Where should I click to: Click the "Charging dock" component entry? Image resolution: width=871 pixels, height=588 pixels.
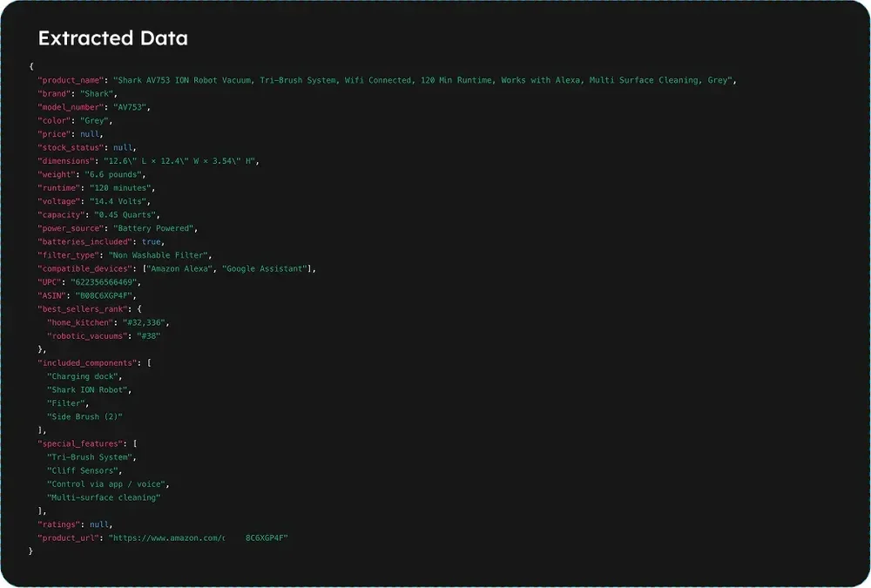click(83, 376)
